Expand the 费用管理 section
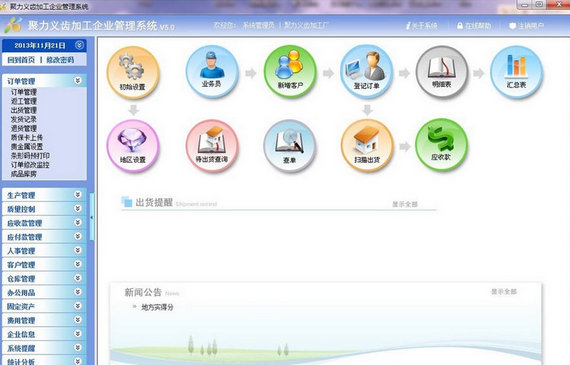 click(x=44, y=320)
